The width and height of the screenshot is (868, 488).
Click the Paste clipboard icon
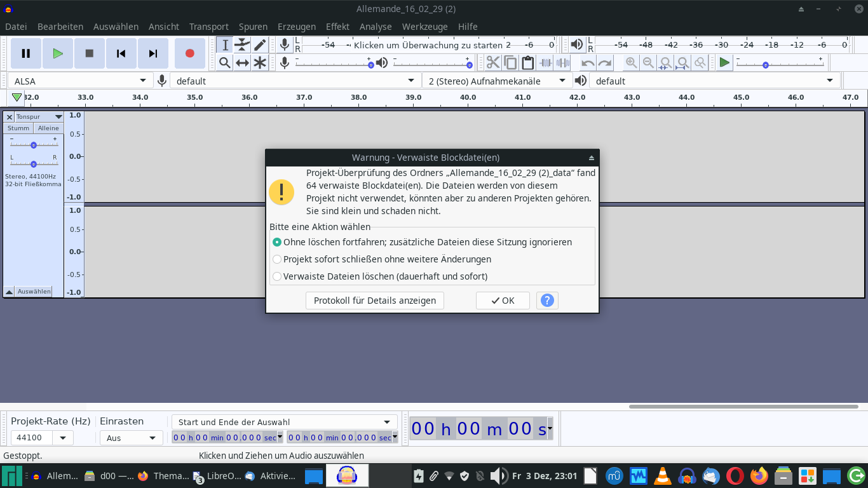(x=527, y=62)
